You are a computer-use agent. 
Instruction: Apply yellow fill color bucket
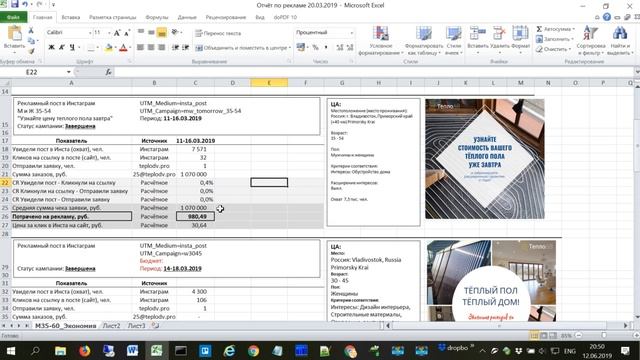tap(108, 48)
